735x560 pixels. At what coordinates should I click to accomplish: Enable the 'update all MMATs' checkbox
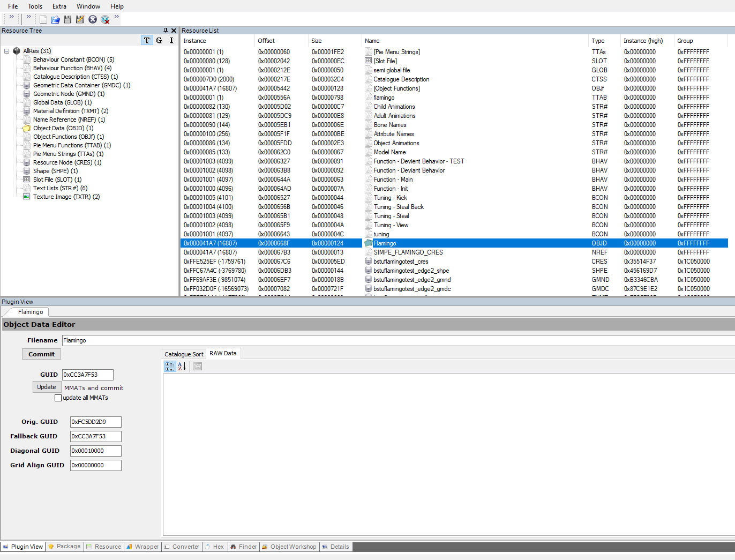pos(58,398)
